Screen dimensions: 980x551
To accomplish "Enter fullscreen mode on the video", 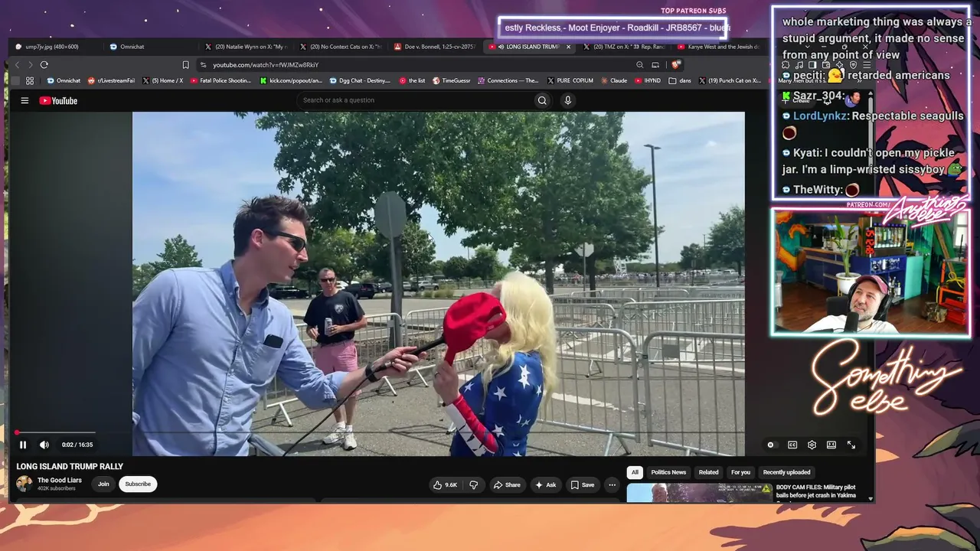I will [851, 445].
